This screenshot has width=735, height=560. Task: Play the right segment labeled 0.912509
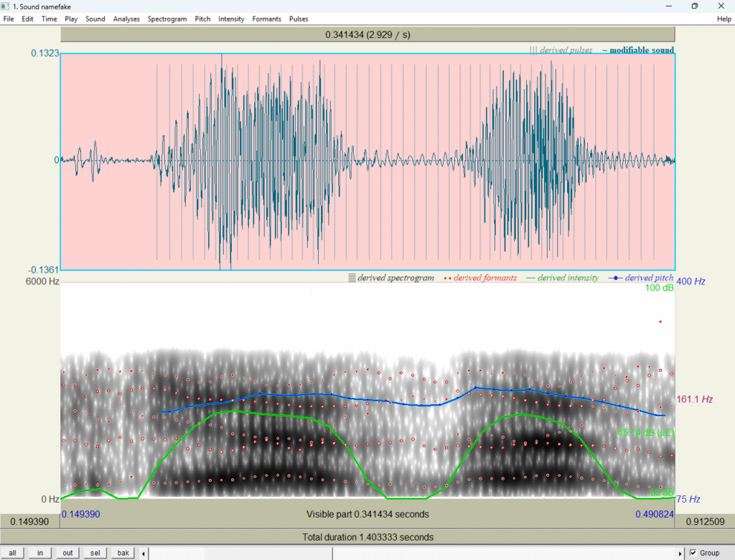(705, 521)
